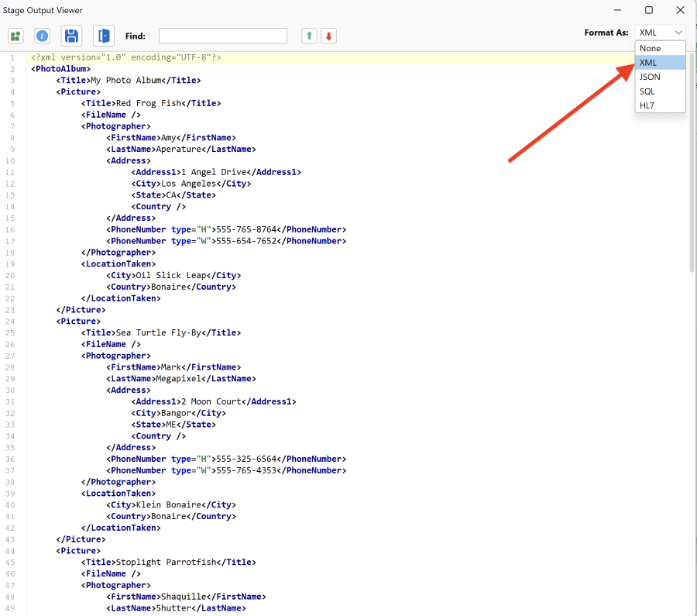Screen dimensions: 697x616
Task: Choose HL7 in the format list
Action: pos(660,105)
